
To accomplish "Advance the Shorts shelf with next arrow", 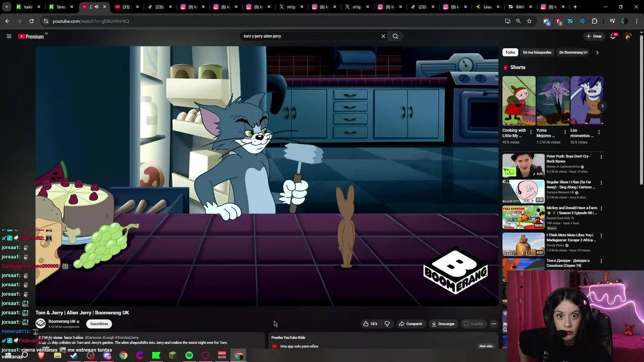I will 602,106.
